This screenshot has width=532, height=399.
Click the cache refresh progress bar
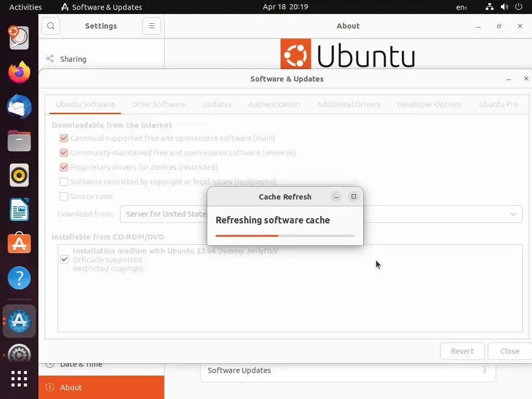coord(285,235)
